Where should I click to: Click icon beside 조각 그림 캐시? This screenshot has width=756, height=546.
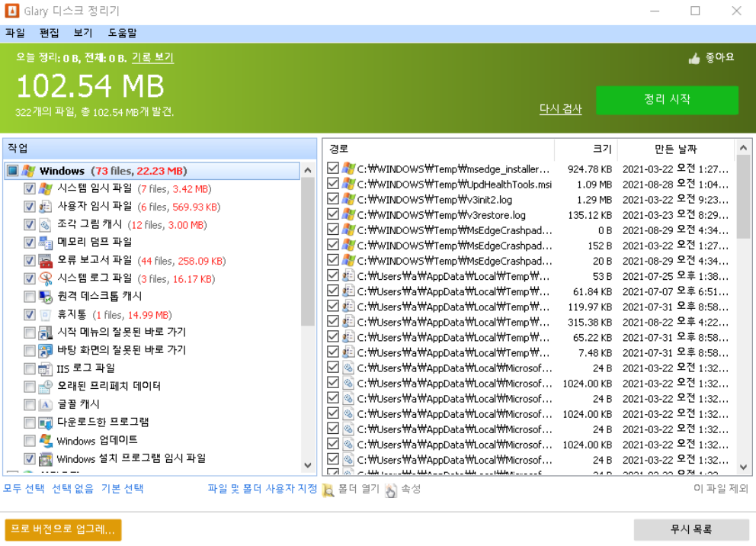tap(46, 225)
